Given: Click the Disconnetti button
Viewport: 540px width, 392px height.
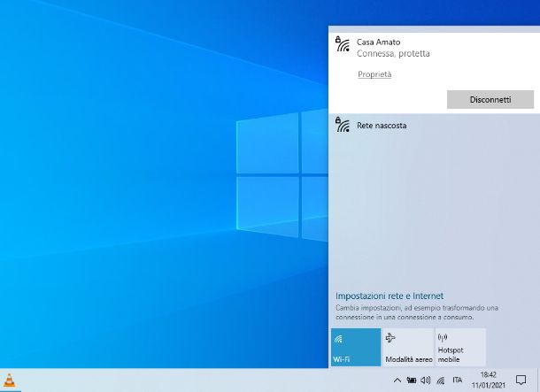Looking at the screenshot, I should point(490,100).
